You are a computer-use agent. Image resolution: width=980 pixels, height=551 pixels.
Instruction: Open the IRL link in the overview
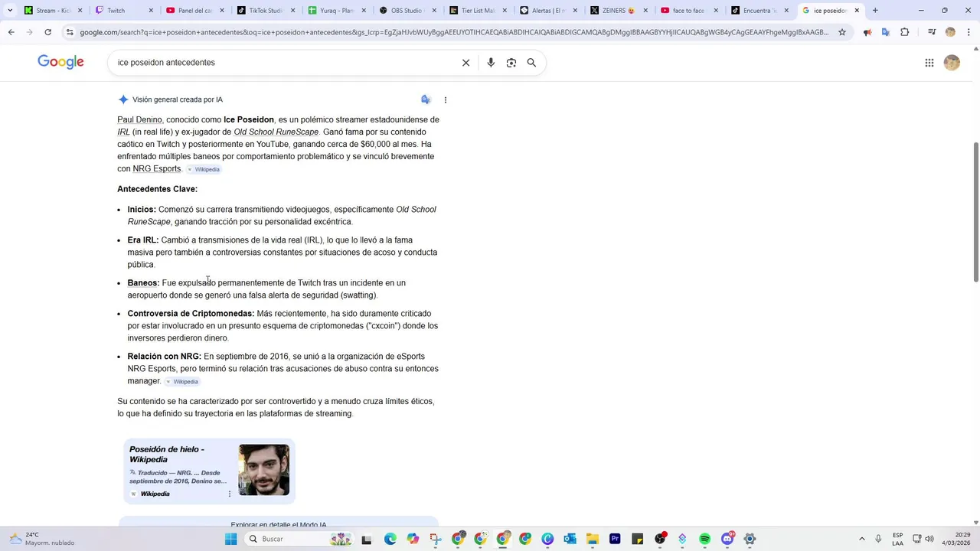(123, 132)
